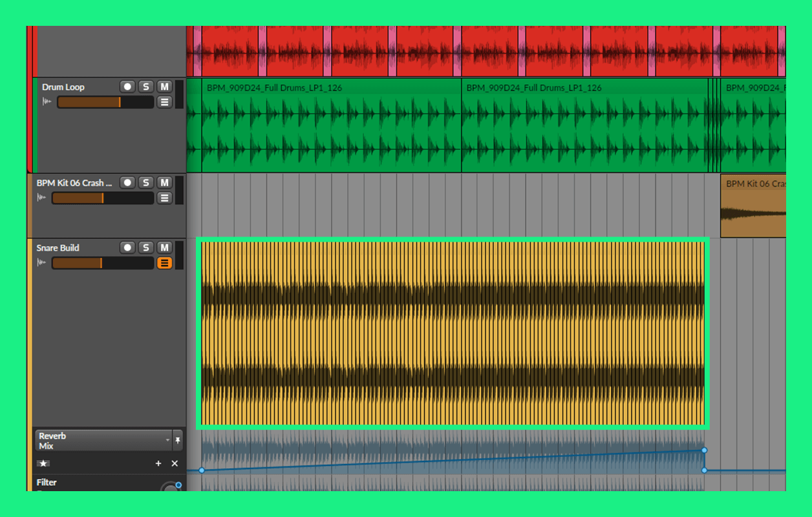Arm recording on the Drum Loop track

click(x=127, y=87)
